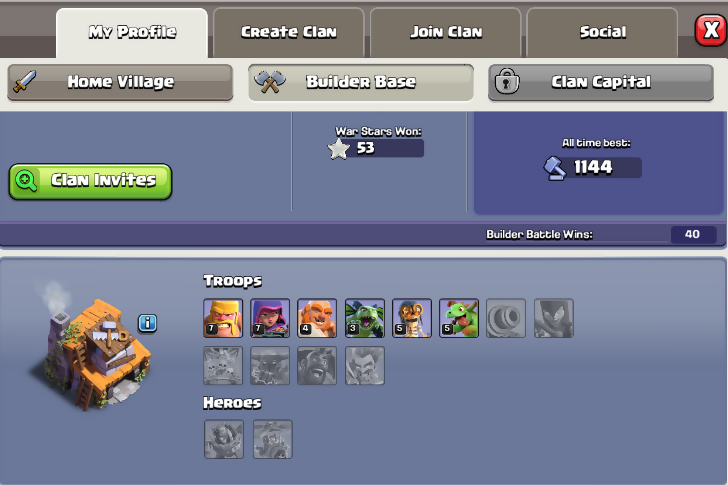Select the Sneaky Archer troop icon

pyautogui.click(x=270, y=318)
